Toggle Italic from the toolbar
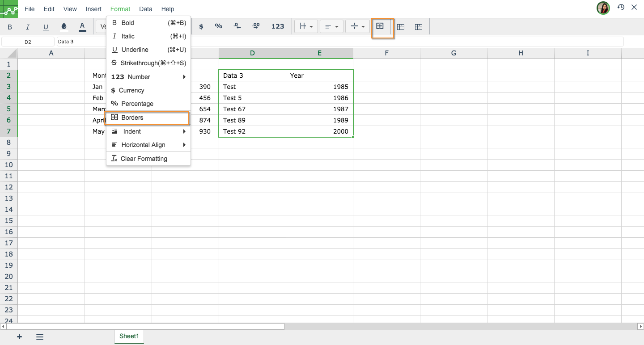The width and height of the screenshot is (644, 345). (x=28, y=27)
